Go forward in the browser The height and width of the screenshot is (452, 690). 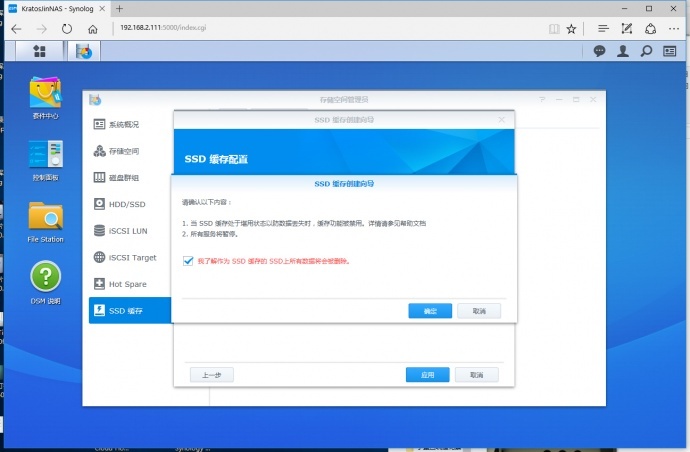tap(41, 29)
